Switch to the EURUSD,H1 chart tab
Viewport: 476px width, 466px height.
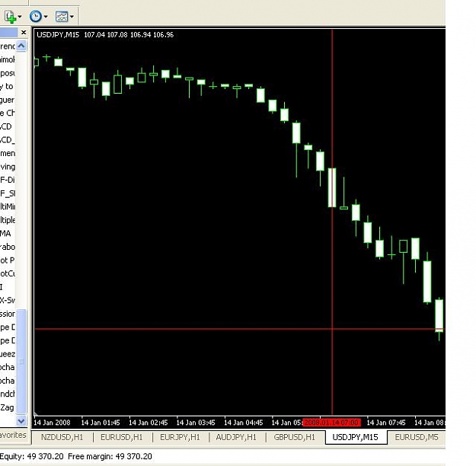(x=121, y=437)
